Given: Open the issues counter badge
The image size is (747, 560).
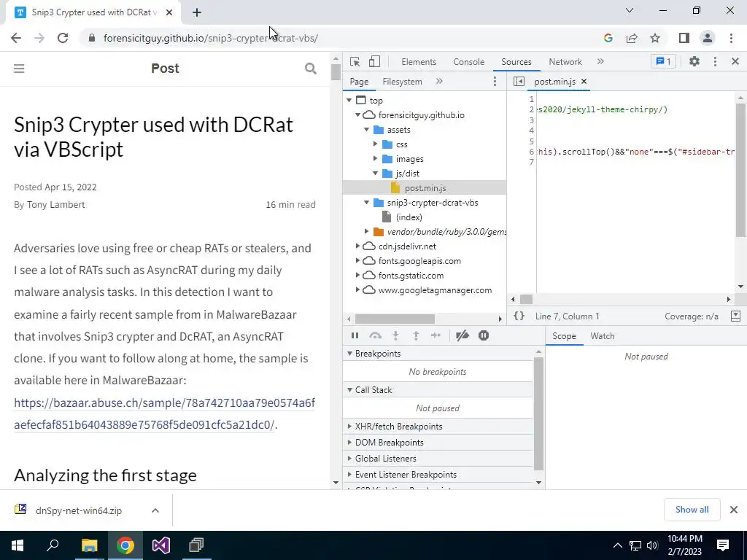Looking at the screenshot, I should click(x=663, y=61).
